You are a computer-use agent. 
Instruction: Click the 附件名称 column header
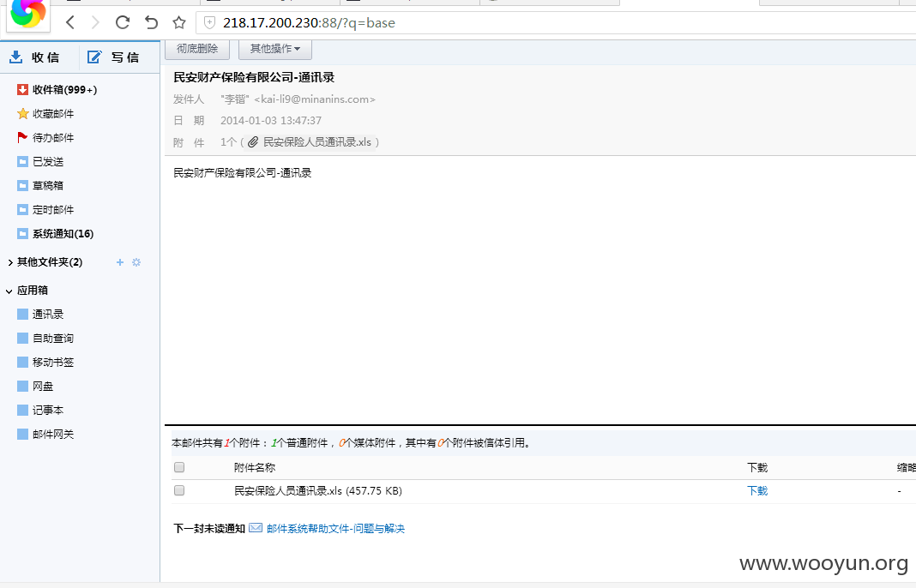[254, 467]
